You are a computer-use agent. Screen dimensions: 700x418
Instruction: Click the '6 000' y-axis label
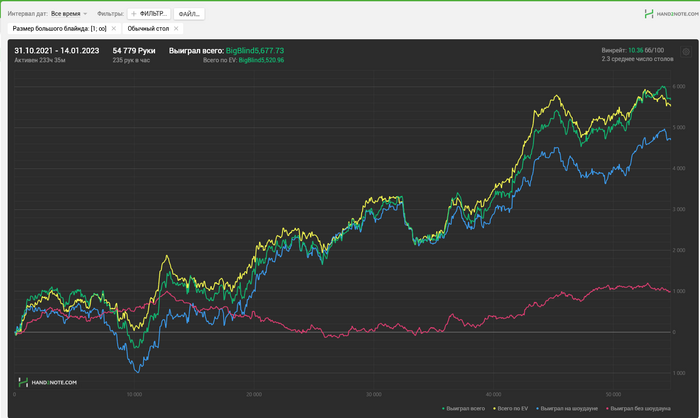[679, 87]
